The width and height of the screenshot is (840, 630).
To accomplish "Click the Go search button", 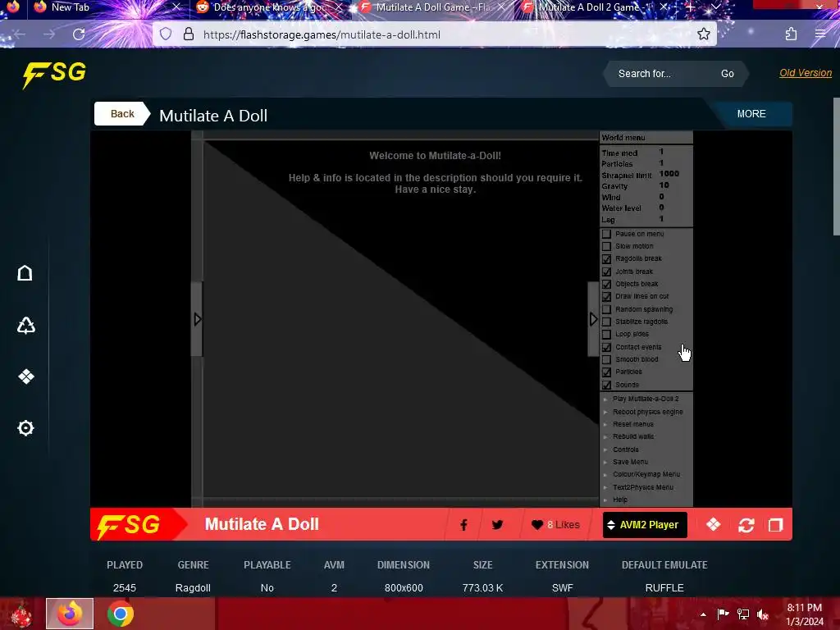I will pyautogui.click(x=727, y=74).
